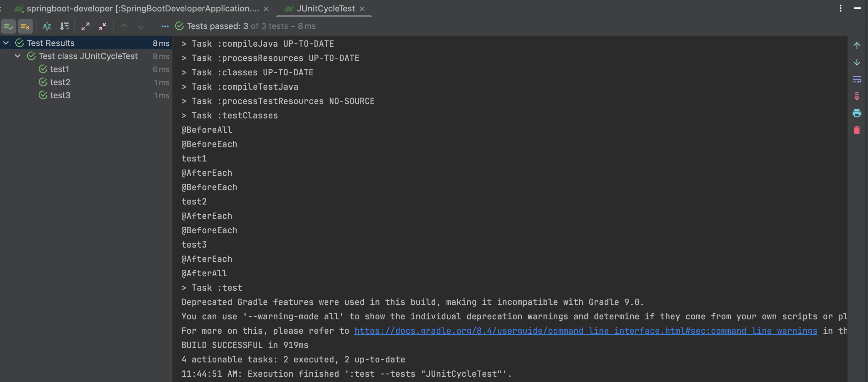Toggle Show Ignored tests filter
The width and height of the screenshot is (868, 382).
click(x=25, y=26)
